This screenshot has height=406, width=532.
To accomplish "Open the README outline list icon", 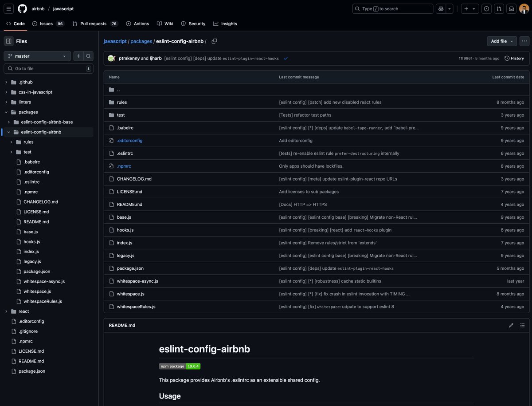I will point(522,325).
